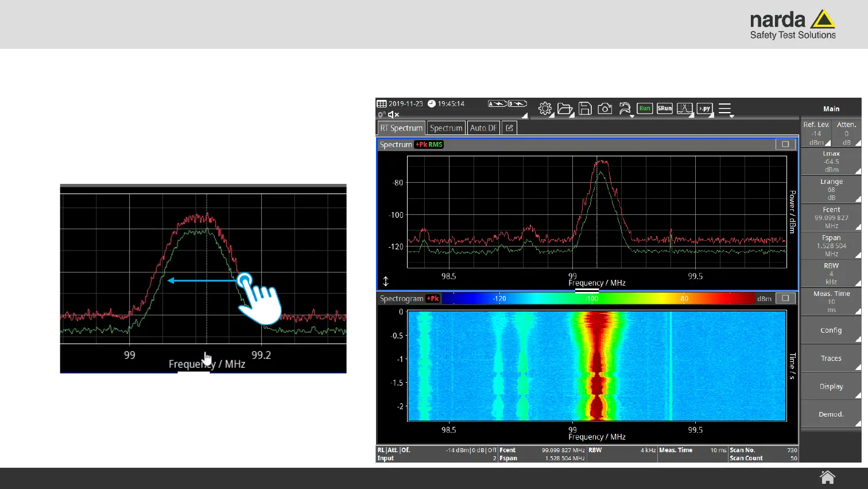
Task: Maximize the Spectrum panel
Action: [785, 144]
